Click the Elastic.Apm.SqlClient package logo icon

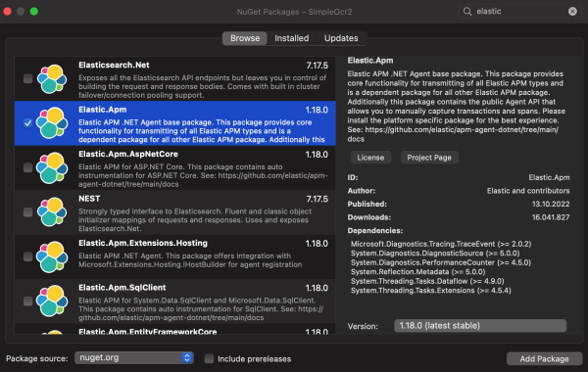(x=52, y=301)
